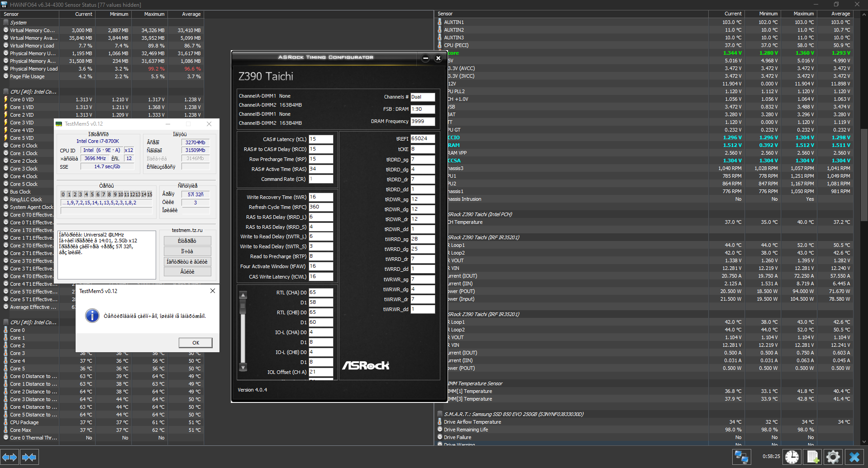Screen dimensions: 868x468
Task: Select the icon beside Core Max
Action: 6,430
